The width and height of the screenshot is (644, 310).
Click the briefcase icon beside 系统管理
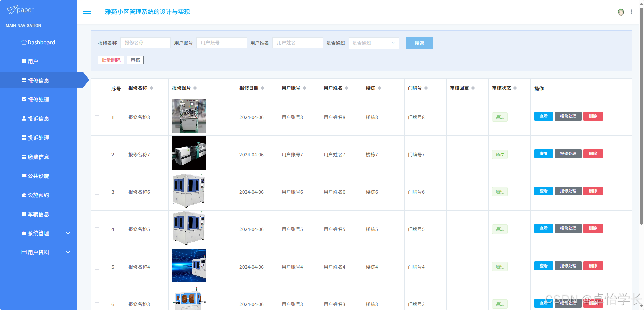(x=24, y=233)
